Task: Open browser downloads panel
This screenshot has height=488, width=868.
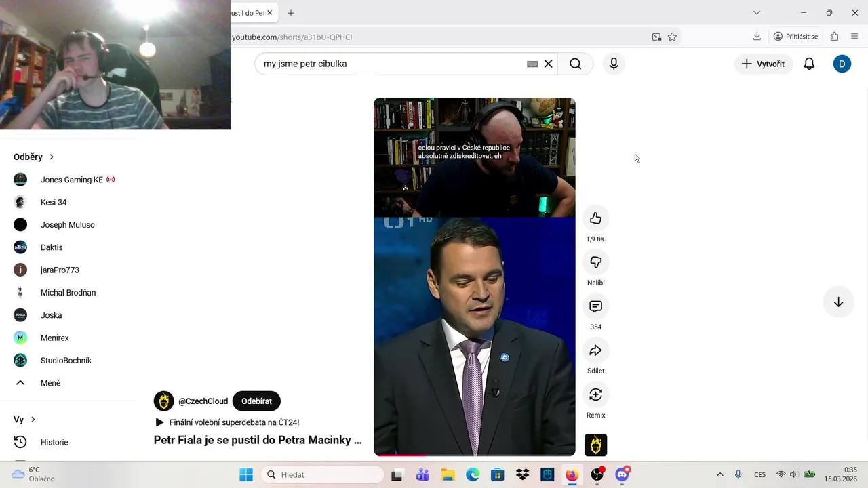Action: [757, 37]
